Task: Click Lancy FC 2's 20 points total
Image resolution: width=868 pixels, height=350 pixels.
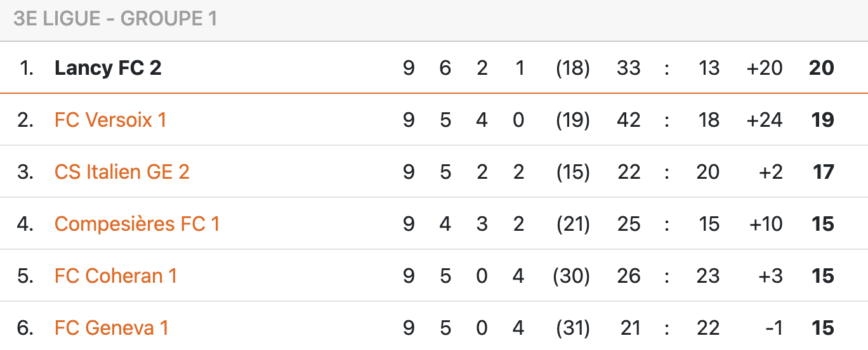Action: pyautogui.click(x=821, y=68)
